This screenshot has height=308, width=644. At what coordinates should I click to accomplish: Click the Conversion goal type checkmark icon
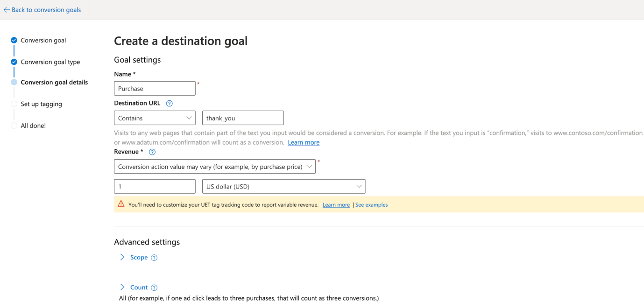click(14, 62)
